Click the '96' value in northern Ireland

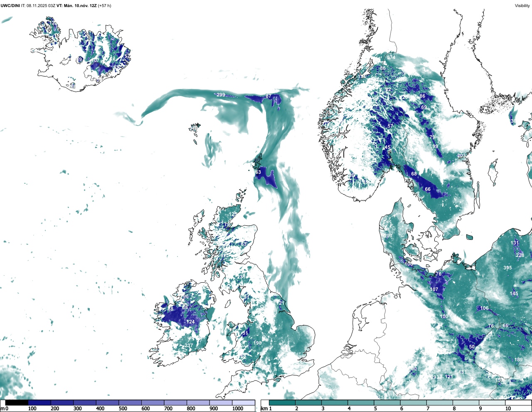click(186, 297)
